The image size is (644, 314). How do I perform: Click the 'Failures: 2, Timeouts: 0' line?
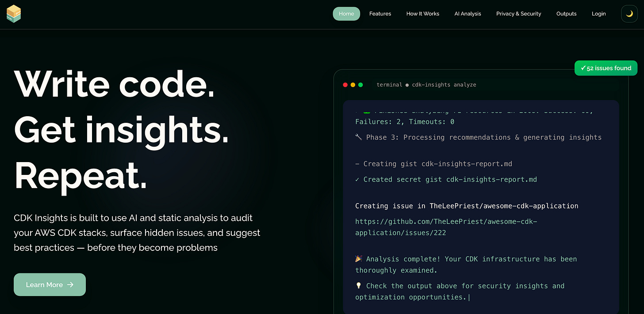405,121
